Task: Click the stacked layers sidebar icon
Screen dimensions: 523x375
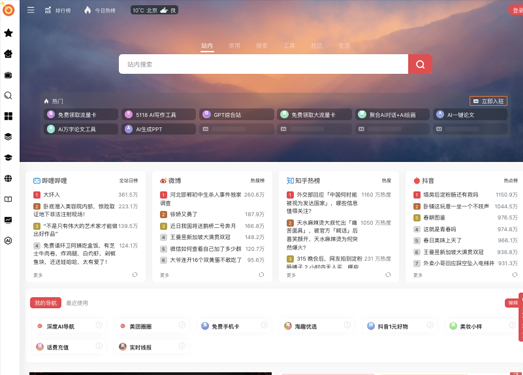Action: pyautogui.click(x=8, y=137)
